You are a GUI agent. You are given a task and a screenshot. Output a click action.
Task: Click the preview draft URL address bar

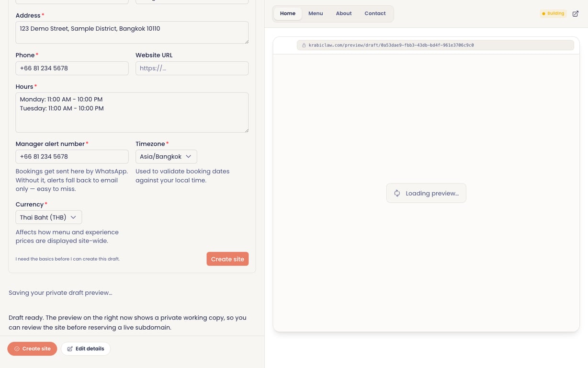click(435, 45)
